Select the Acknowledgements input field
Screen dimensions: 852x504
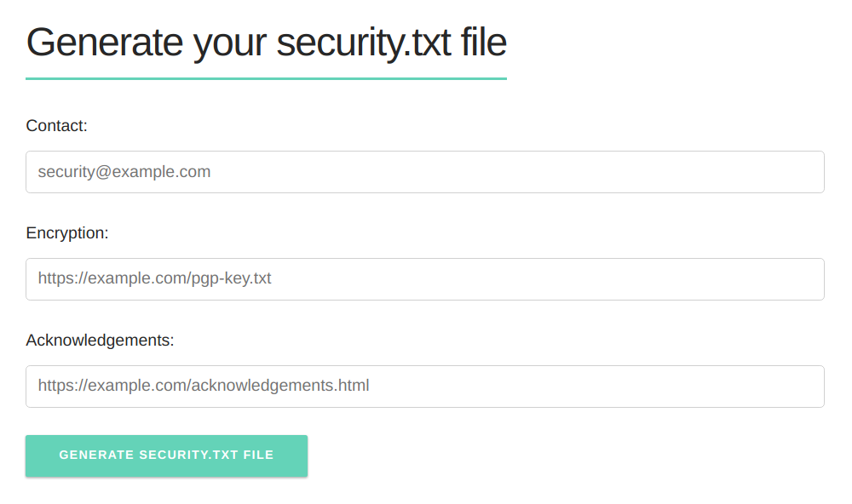pos(424,387)
